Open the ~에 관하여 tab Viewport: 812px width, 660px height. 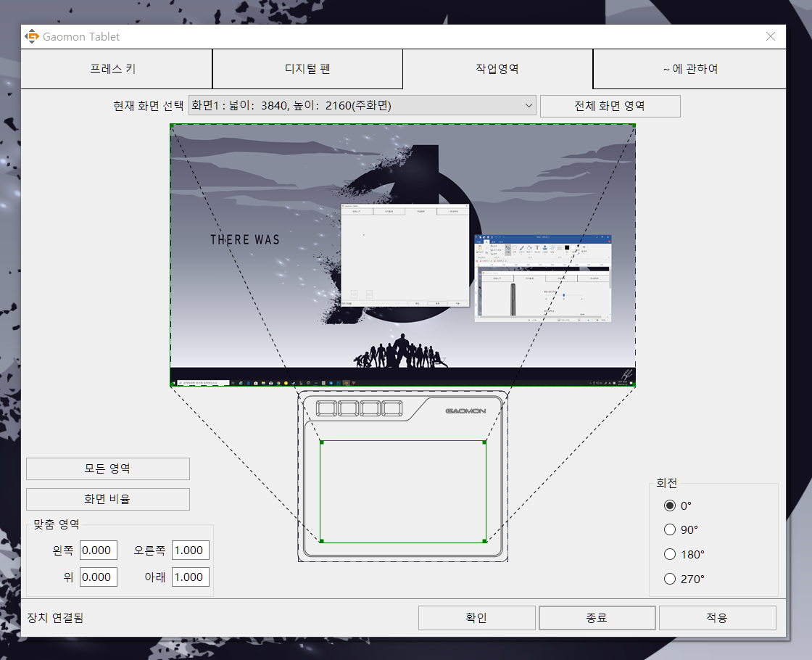[x=689, y=69]
